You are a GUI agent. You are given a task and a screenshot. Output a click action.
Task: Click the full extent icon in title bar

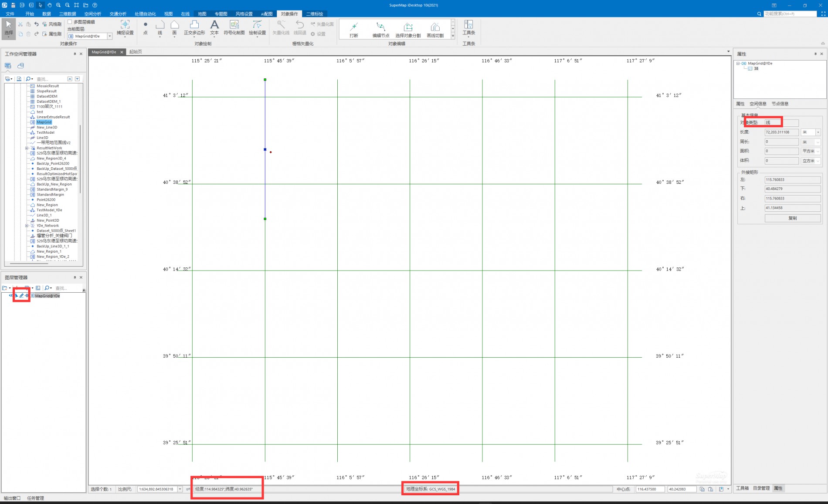click(x=77, y=5)
